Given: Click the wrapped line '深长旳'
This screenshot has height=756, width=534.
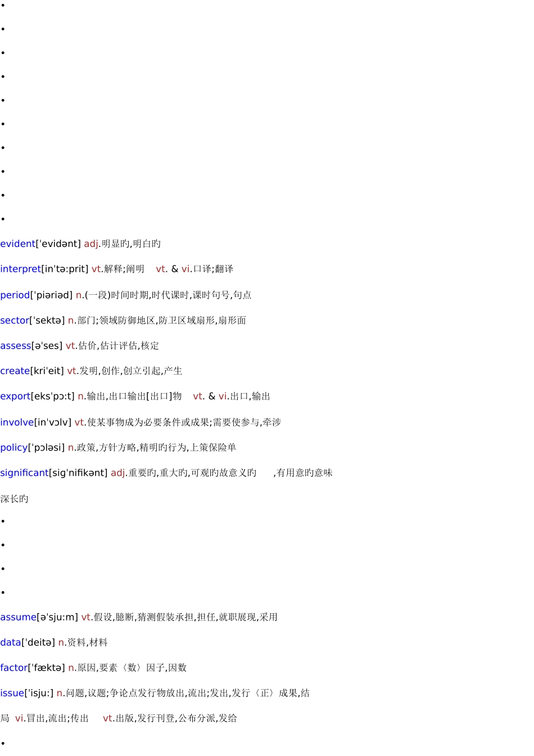Looking at the screenshot, I should coord(14,499).
